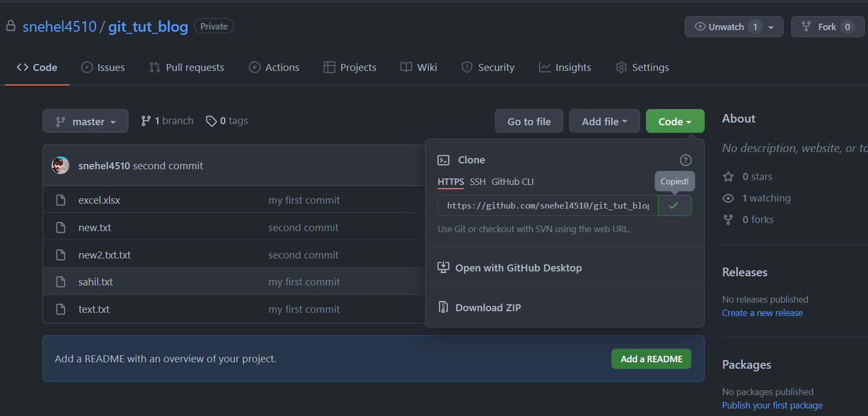Open the repository Settings tab
Screen dimensions: 868x416
click(x=642, y=67)
